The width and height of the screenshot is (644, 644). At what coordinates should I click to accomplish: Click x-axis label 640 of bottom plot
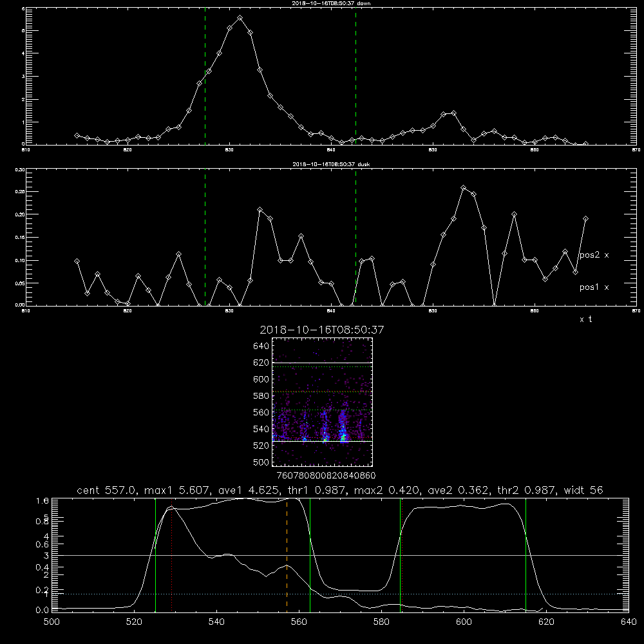(629, 622)
